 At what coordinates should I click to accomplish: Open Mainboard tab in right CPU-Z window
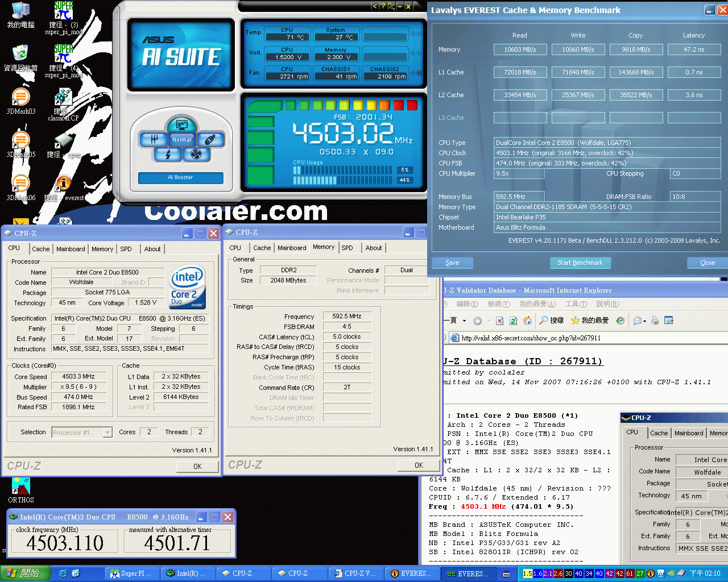point(292,248)
